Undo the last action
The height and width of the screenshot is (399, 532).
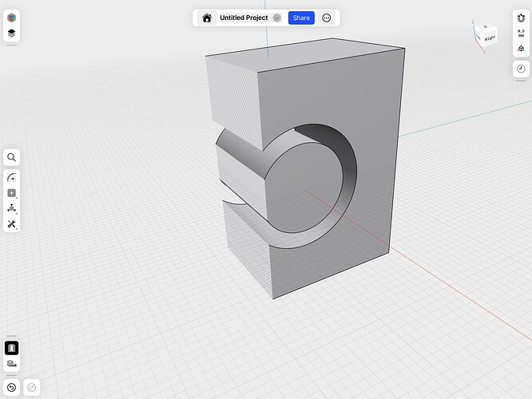tap(11, 388)
